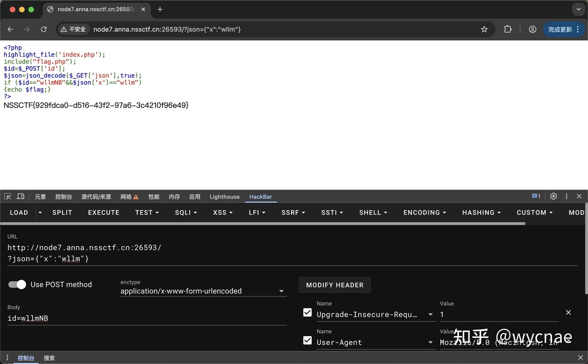Viewport: 588px width, 364px height.
Task: Open the console messages counter icon
Action: pos(535,196)
